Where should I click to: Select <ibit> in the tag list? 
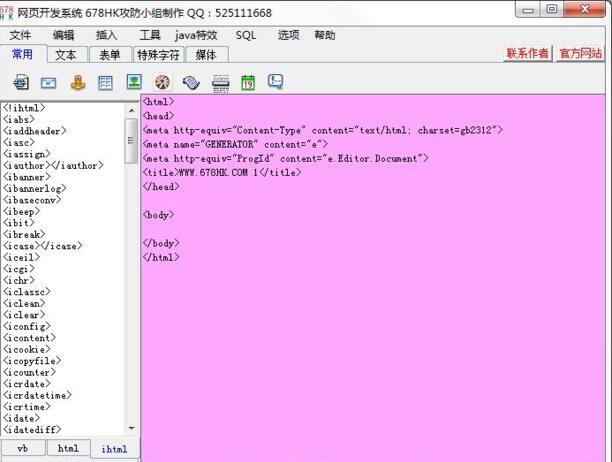19,223
